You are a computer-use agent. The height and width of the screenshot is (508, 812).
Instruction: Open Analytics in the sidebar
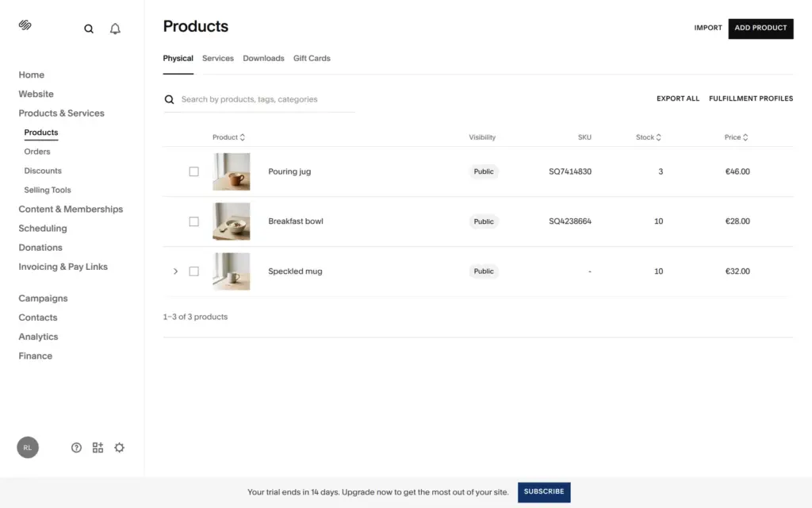coord(38,337)
